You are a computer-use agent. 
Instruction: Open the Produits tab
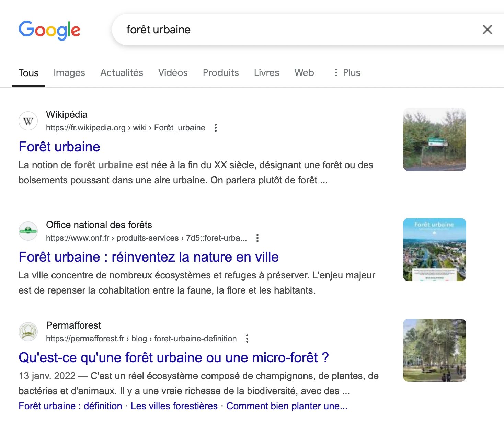click(x=221, y=73)
